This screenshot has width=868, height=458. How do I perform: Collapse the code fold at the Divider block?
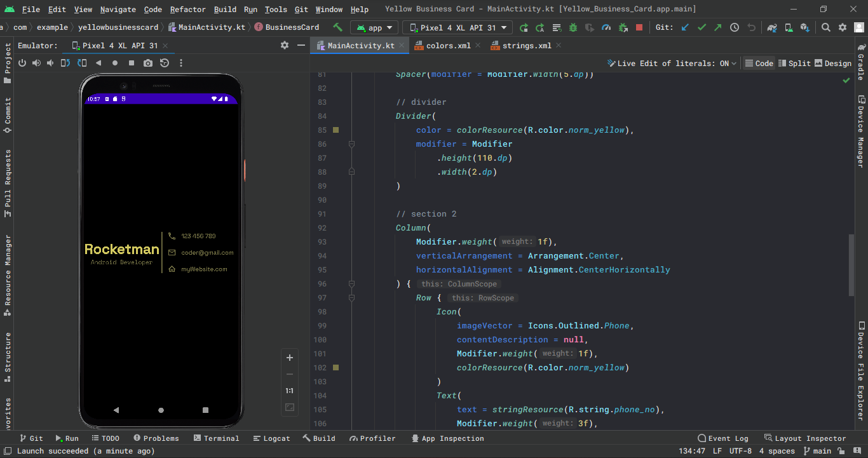[x=351, y=144]
